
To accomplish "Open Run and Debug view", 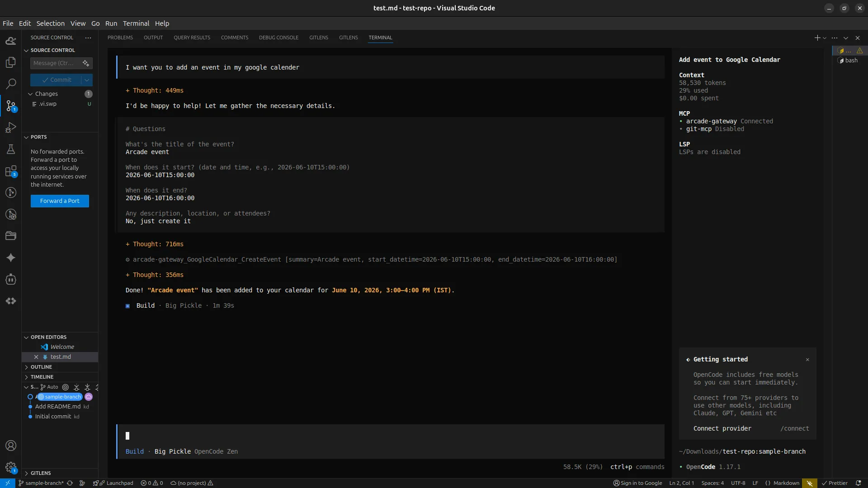I will 11,127.
